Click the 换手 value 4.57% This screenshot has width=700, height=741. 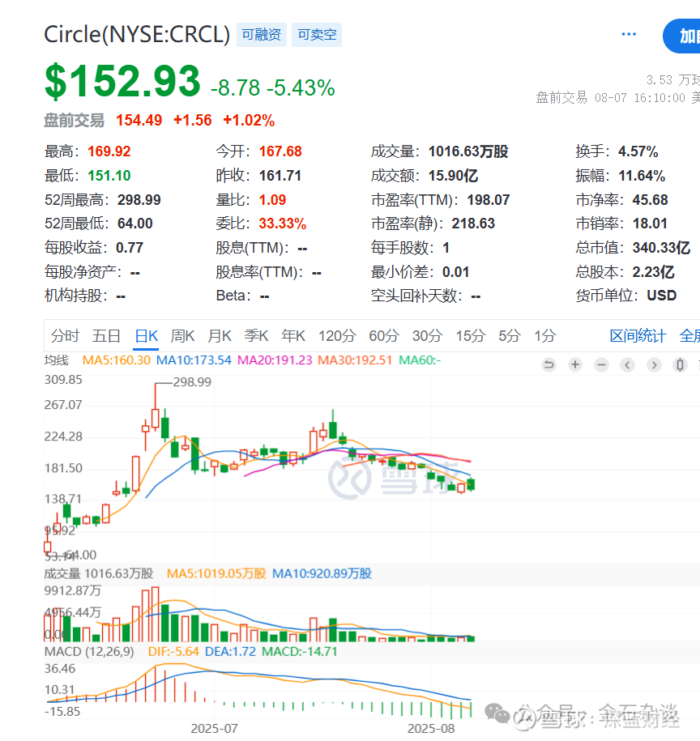click(x=638, y=151)
